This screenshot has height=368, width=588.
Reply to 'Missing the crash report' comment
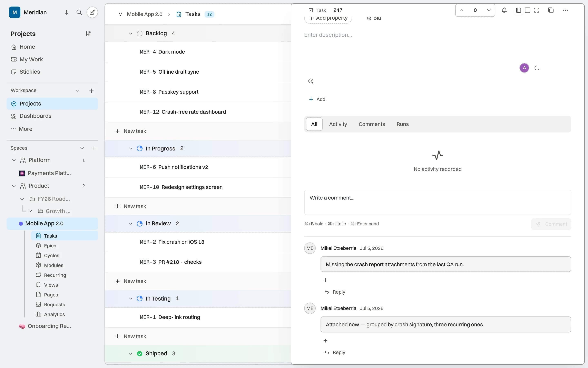click(335, 292)
